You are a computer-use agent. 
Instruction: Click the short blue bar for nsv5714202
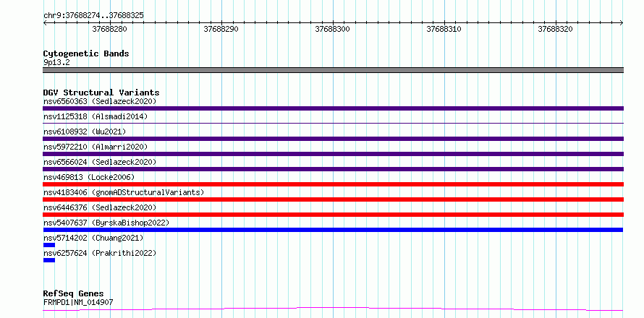(x=49, y=245)
